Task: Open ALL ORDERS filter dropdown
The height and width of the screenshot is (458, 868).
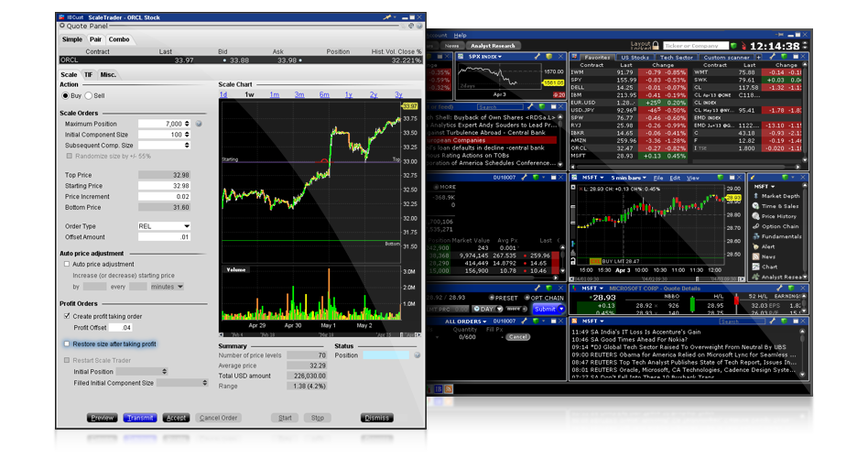Action: point(465,322)
